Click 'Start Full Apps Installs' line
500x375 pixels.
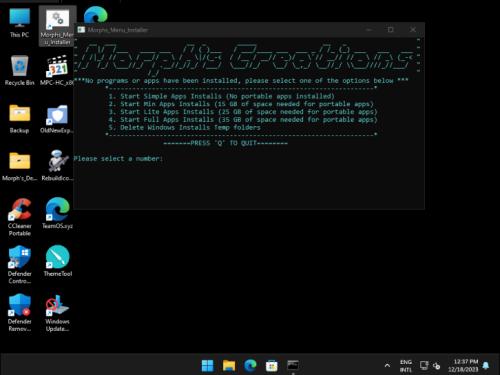tap(243, 119)
